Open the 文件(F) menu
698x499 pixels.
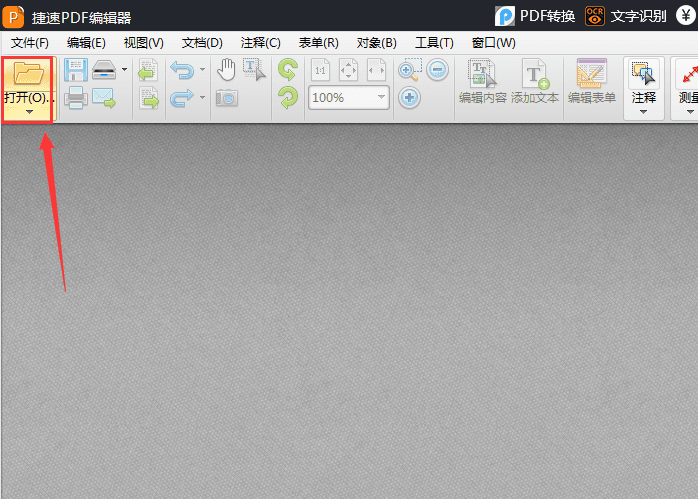30,43
